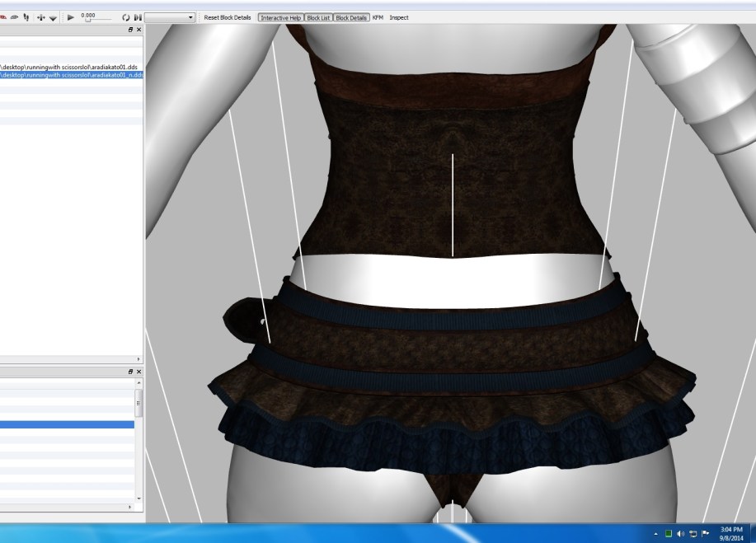756x543 pixels.
Task: Float the upper panel with undock icon
Action: [x=130, y=30]
